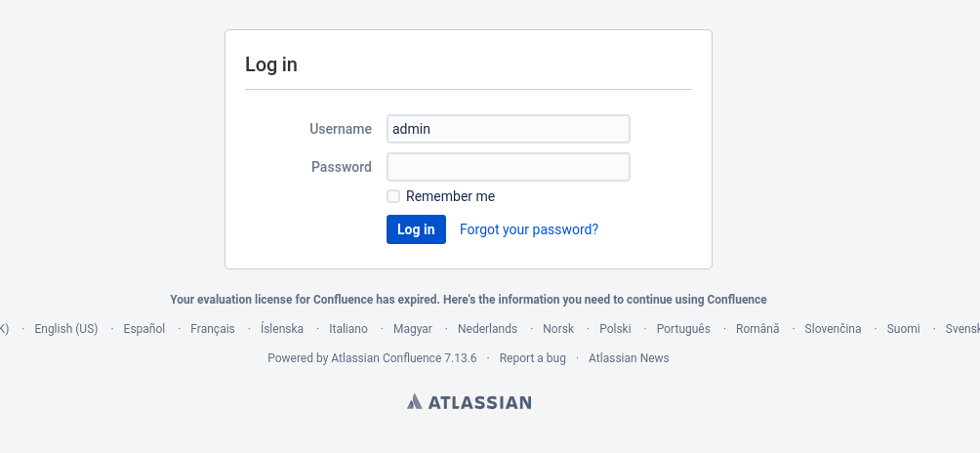Choose Polski as the display language
980x453 pixels.
(x=615, y=329)
